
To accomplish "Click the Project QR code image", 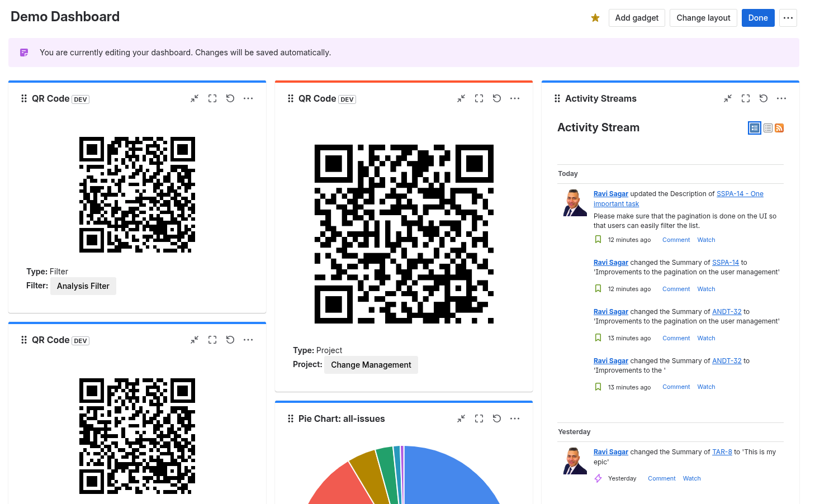I will click(404, 234).
